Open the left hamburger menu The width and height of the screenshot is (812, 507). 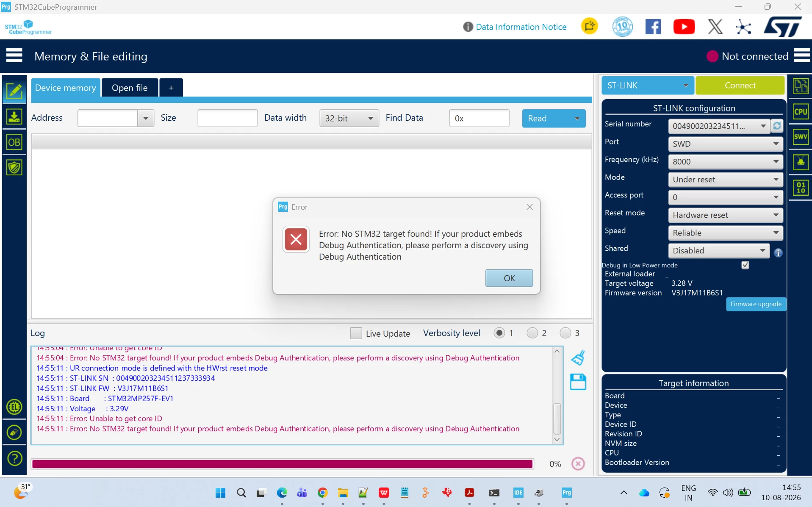point(14,55)
